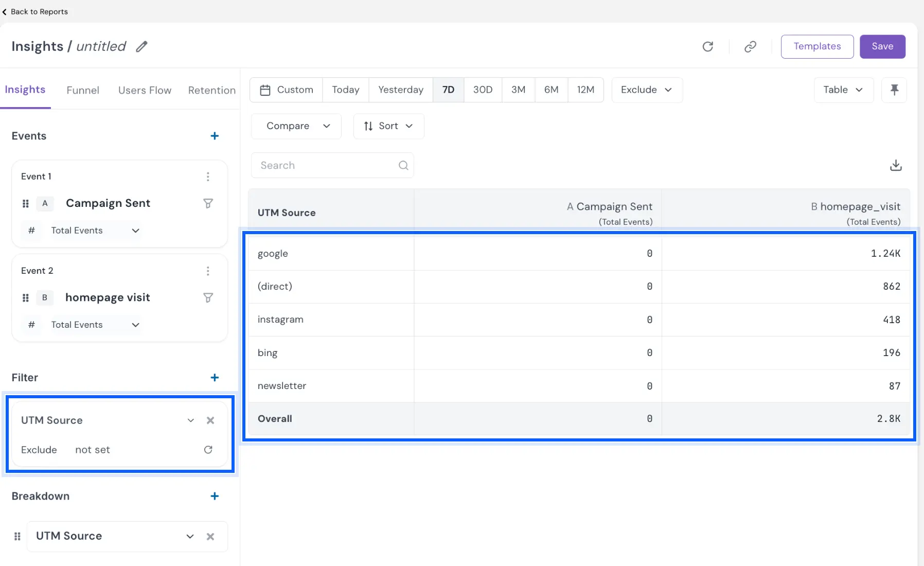Add a new event with the plus icon

point(215,136)
